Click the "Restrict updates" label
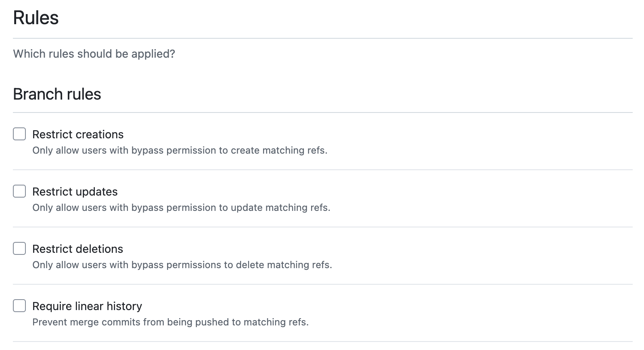 coord(75,192)
